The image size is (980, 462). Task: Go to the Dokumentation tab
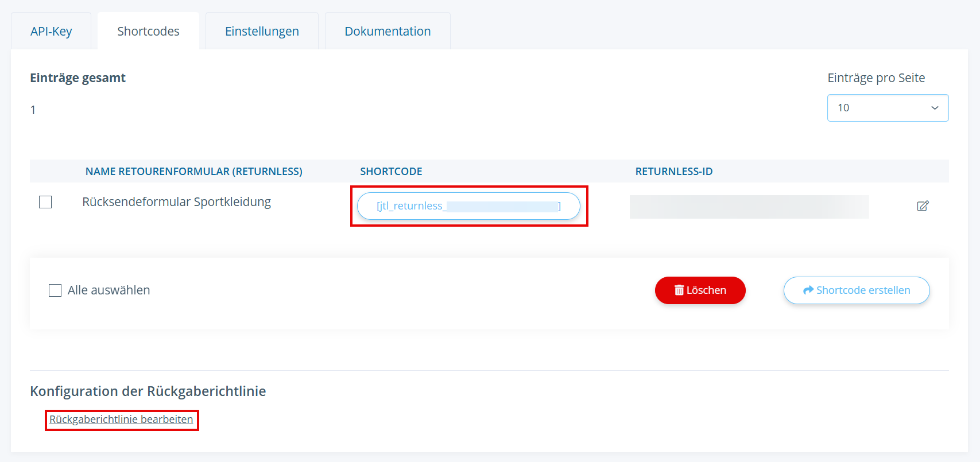click(x=388, y=32)
